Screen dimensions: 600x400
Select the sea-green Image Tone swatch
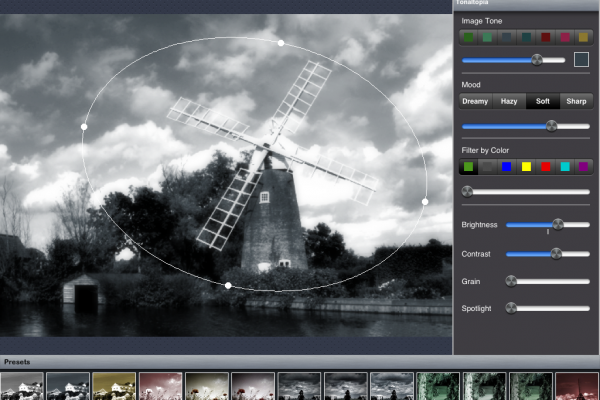click(487, 37)
